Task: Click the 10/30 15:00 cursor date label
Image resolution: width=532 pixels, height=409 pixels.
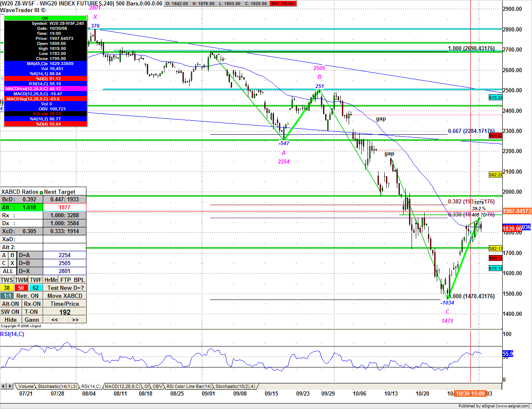Action: (x=470, y=393)
